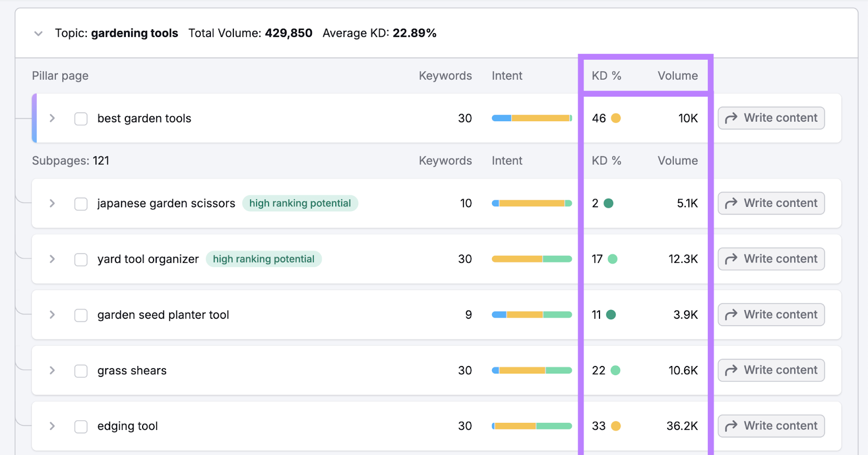Click Write content for best garden tools
The height and width of the screenshot is (455, 868).
pos(771,118)
